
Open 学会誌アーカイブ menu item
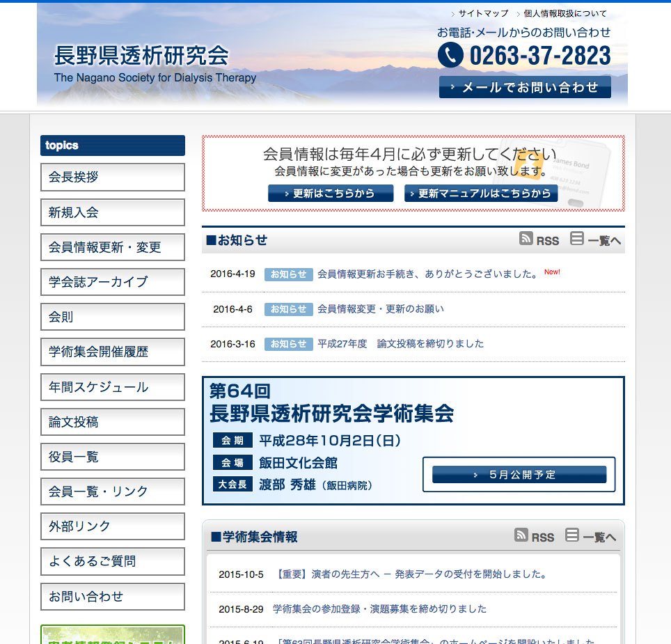click(x=113, y=282)
